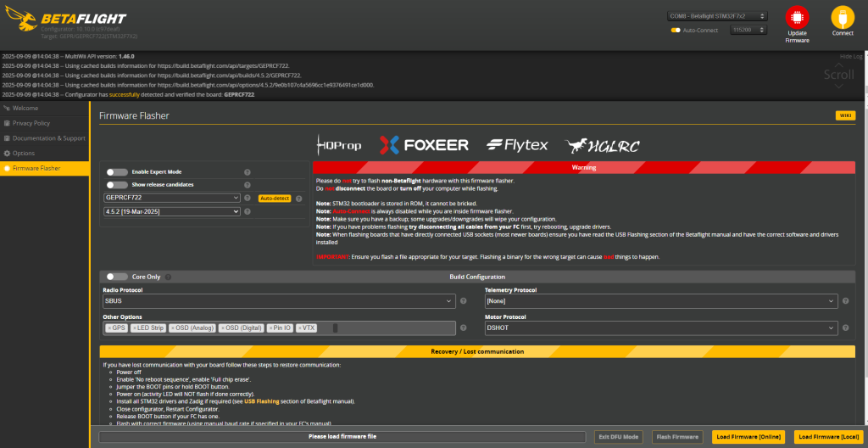Click the Scroll log indicator arrows
This screenshot has height=448, width=868.
(838, 75)
